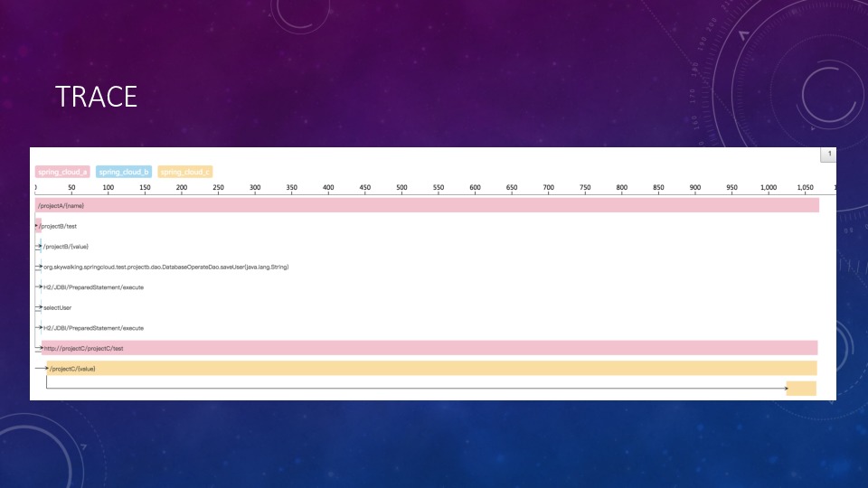The width and height of the screenshot is (868, 488).
Task: Click the 1,000 tick on the time axis
Action: pos(769,188)
